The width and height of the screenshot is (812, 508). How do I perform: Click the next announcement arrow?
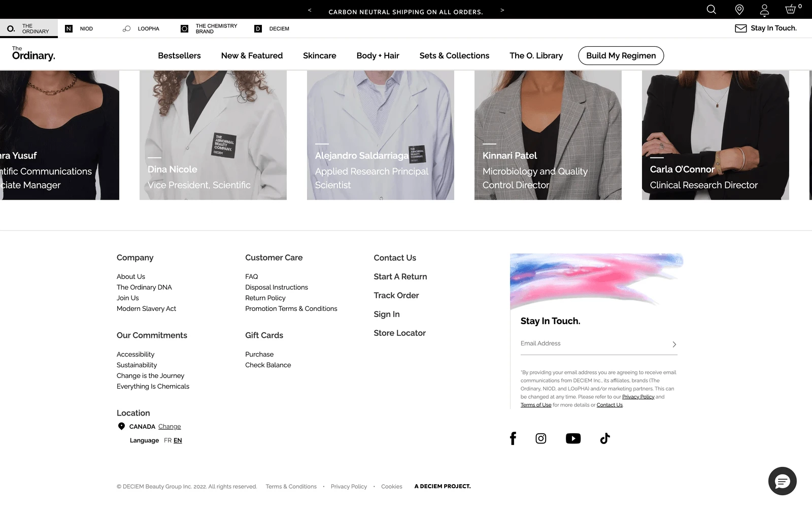tap(502, 10)
